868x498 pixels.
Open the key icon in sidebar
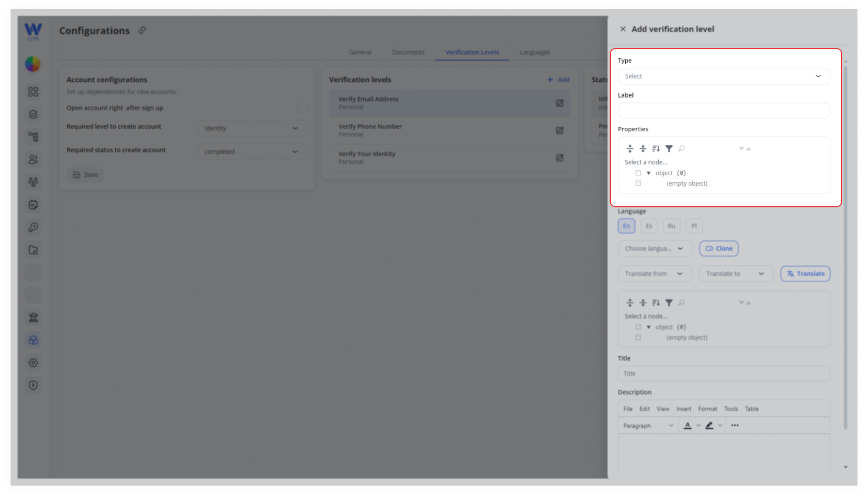point(33,227)
